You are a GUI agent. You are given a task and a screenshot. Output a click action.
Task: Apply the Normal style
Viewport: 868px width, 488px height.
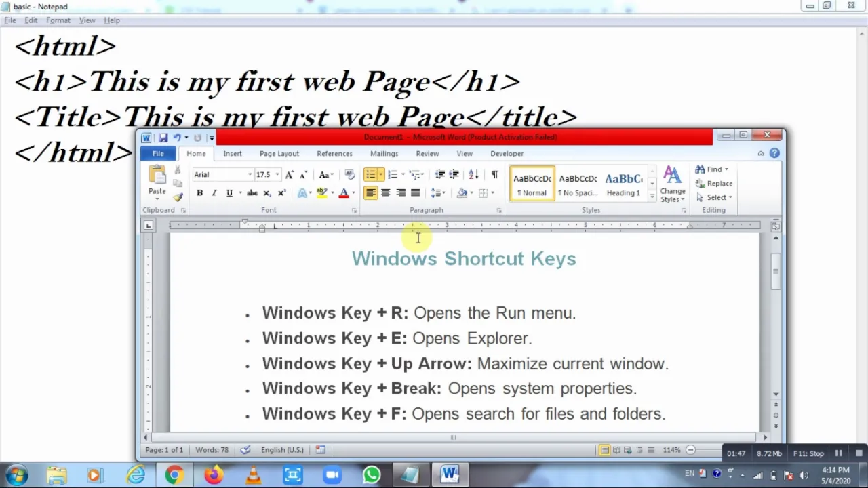532,184
